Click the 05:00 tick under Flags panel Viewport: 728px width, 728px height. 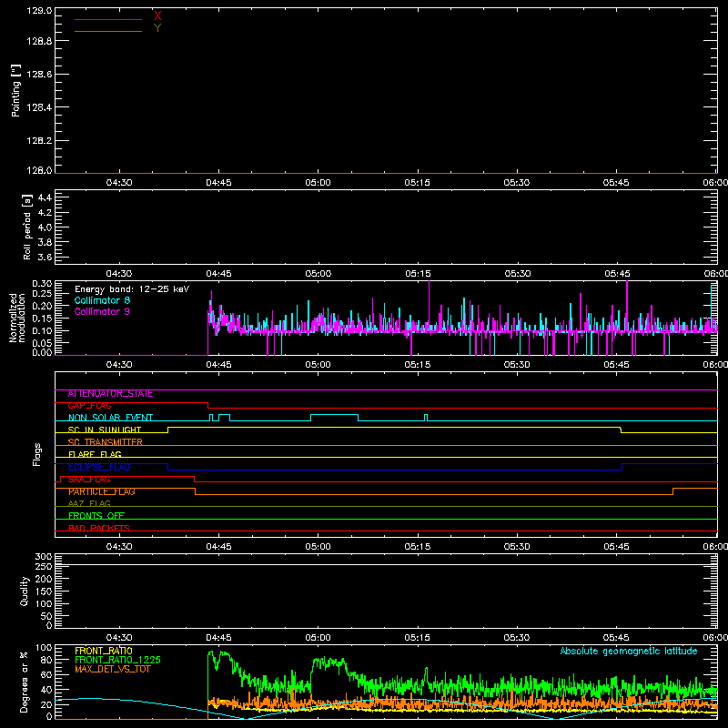318,547
